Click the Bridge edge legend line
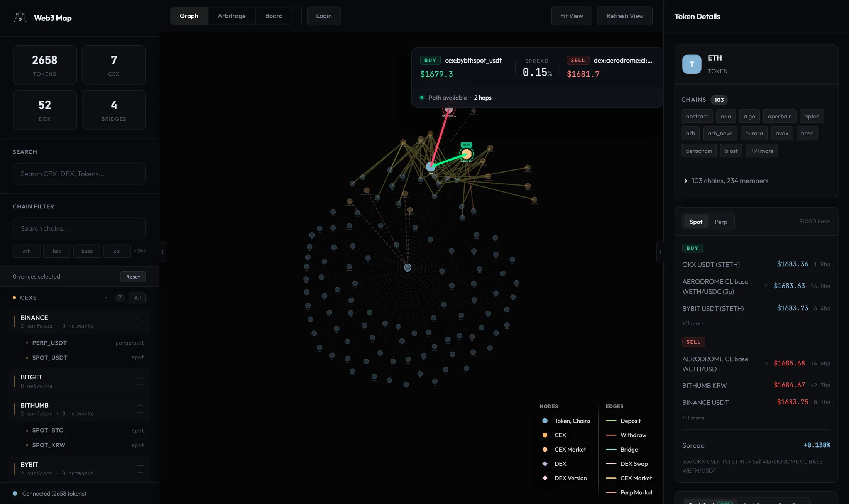 pos(611,449)
